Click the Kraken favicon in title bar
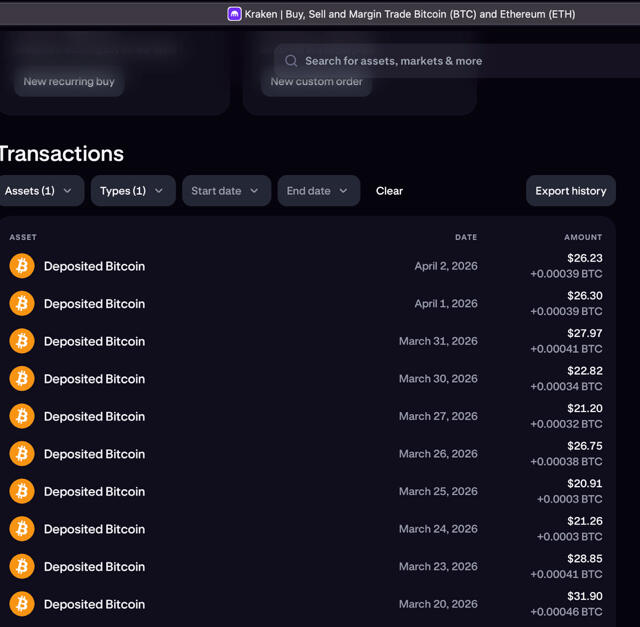 (x=234, y=14)
